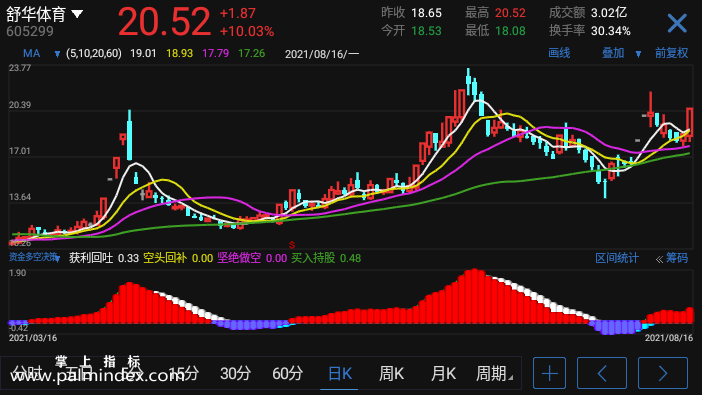Tap the 叠加 overlay button
This screenshot has width=702, height=395.
coord(613,53)
